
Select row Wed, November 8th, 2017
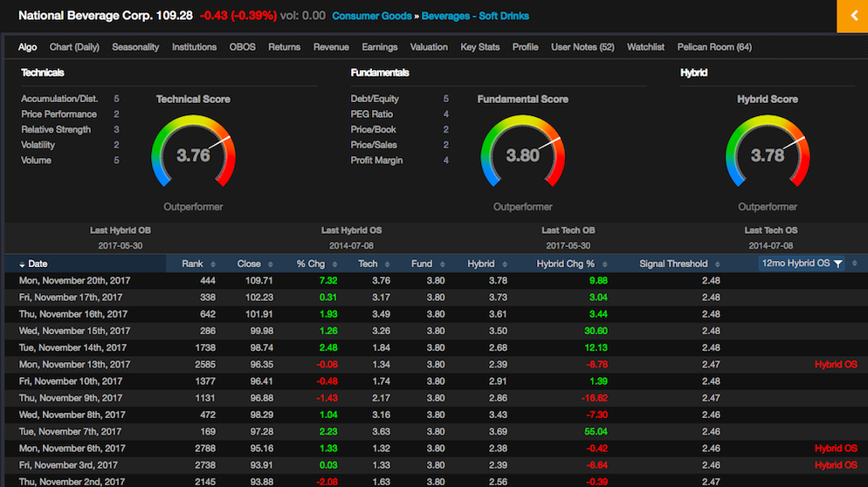click(x=437, y=415)
